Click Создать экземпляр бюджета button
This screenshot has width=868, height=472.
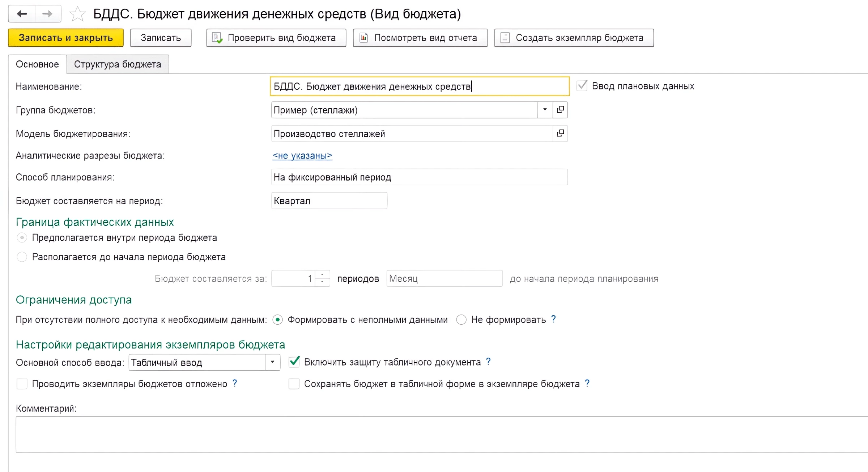pos(574,38)
